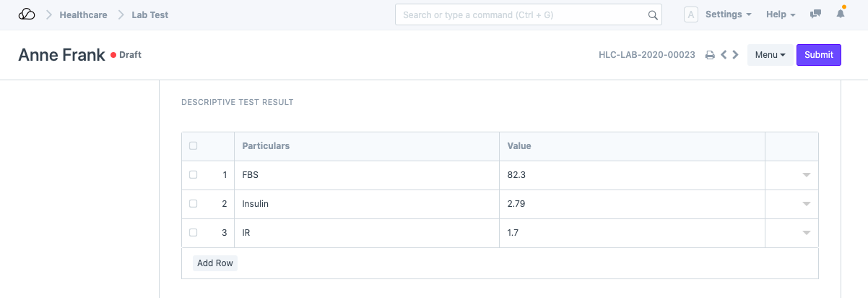Go to next document arrow
The image size is (868, 298).
coord(735,55)
